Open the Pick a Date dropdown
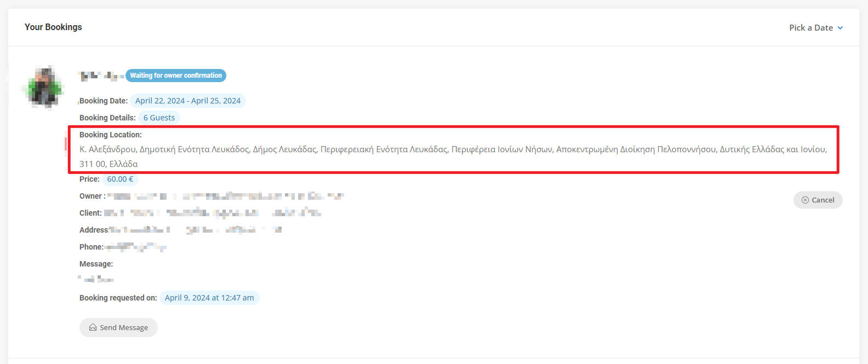868x364 pixels. pos(816,27)
